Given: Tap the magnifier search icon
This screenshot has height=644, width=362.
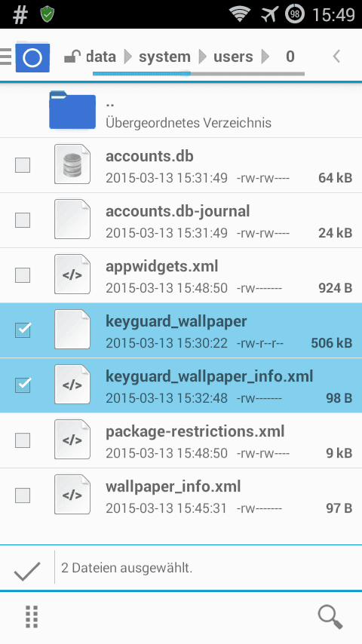Looking at the screenshot, I should 330,617.
